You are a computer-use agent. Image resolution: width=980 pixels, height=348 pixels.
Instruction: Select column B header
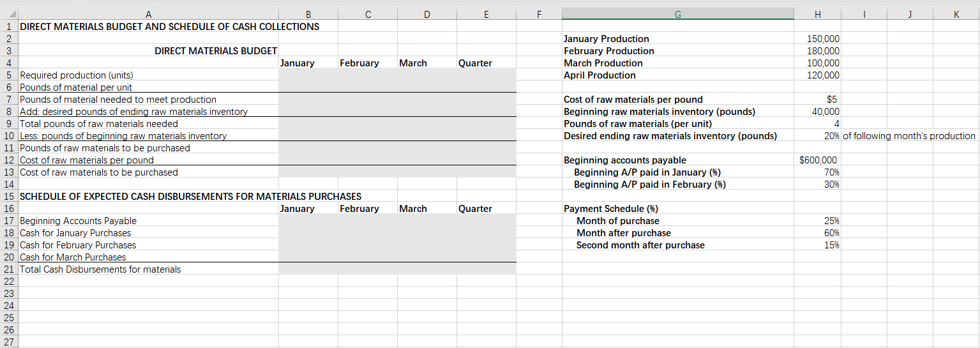(308, 14)
